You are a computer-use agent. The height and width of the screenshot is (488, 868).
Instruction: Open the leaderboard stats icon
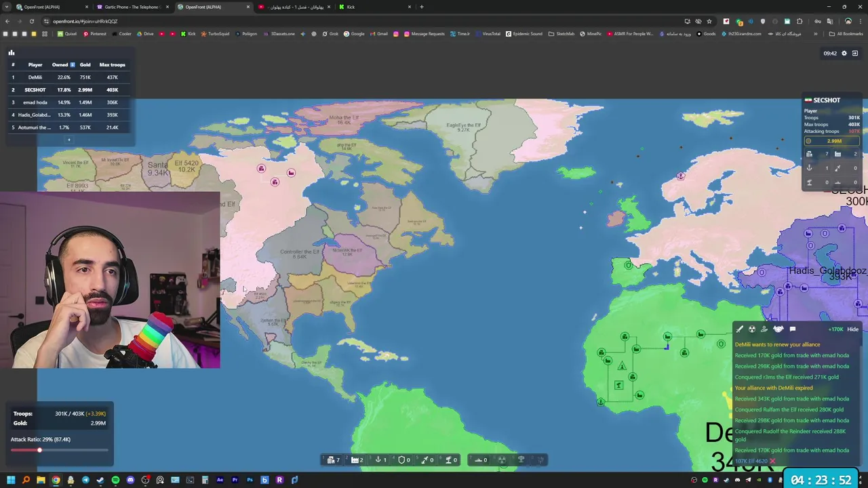click(11, 52)
